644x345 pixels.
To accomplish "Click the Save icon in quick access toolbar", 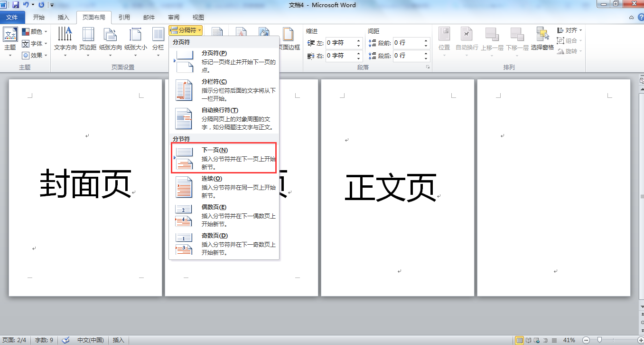I will pos(16,5).
